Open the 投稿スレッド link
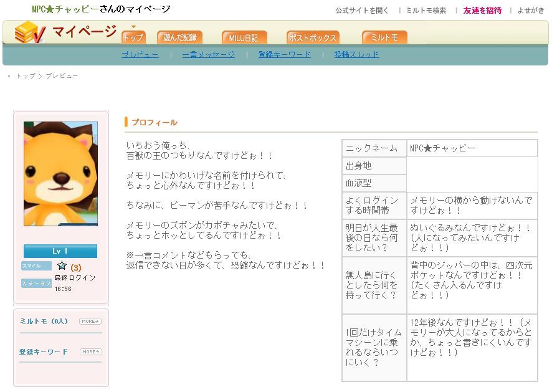 pyautogui.click(x=356, y=55)
